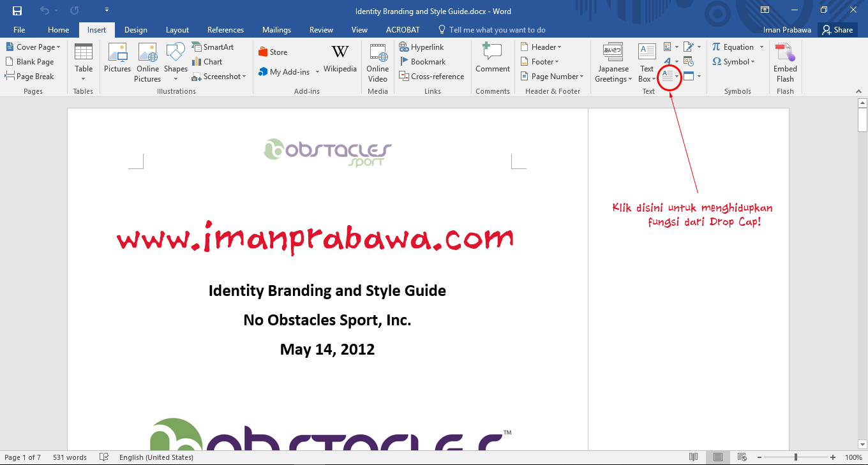Insert a Chart
This screenshot has width=868, height=465.
[207, 61]
